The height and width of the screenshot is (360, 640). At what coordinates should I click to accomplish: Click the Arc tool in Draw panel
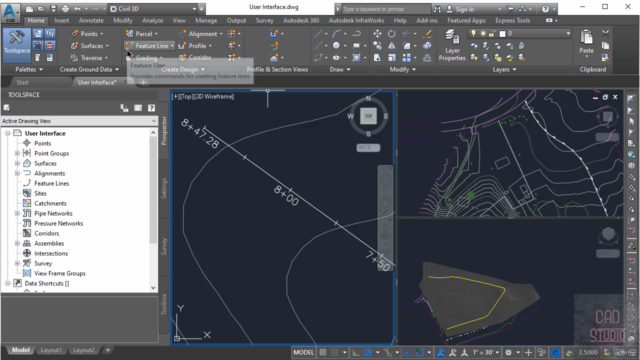coord(336,33)
